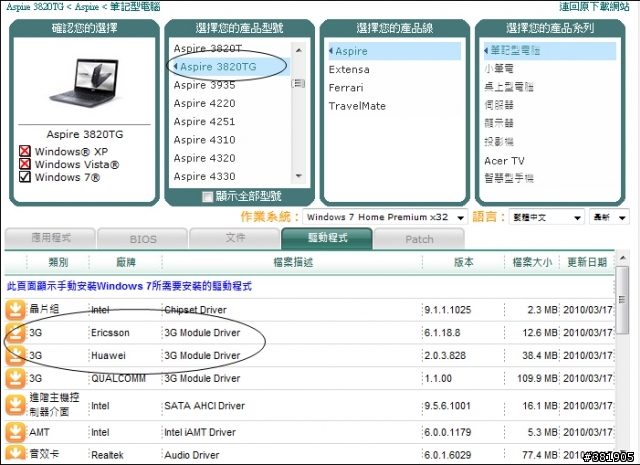Download the SATA AHCI Driver
The height and width of the screenshot is (465, 640).
15,405
